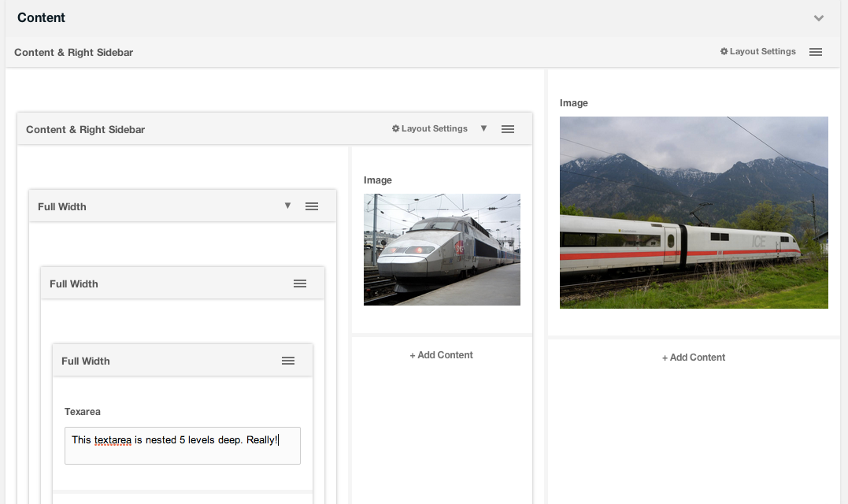Click the 'Texarea' field label
The width and height of the screenshot is (848, 504).
click(82, 412)
